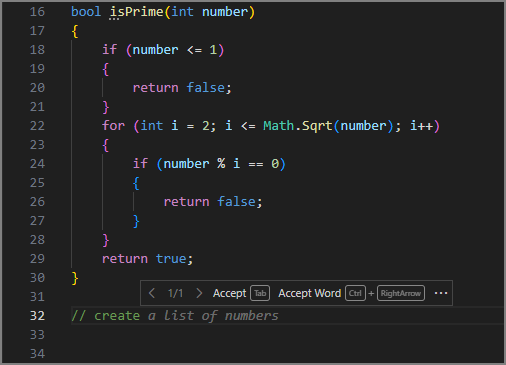This screenshot has height=365, width=506.
Task: Click the Ctrl keybinding badge
Action: [x=355, y=293]
